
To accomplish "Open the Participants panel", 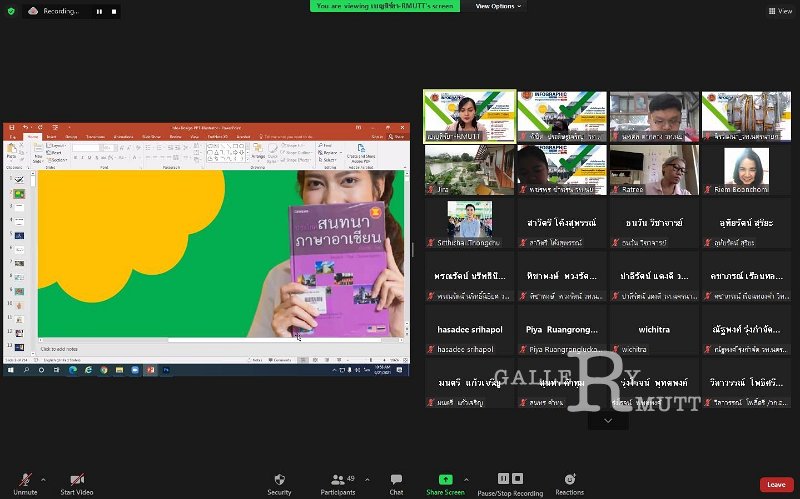I will (338, 484).
